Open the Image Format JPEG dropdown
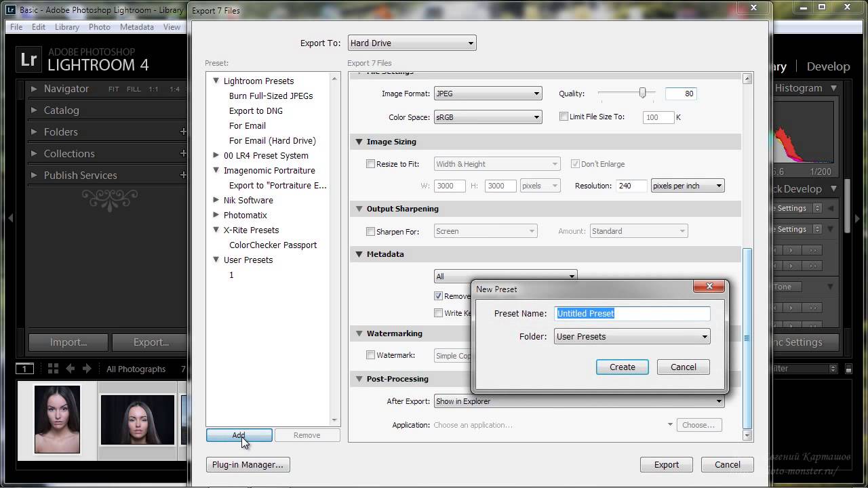 [x=488, y=94]
